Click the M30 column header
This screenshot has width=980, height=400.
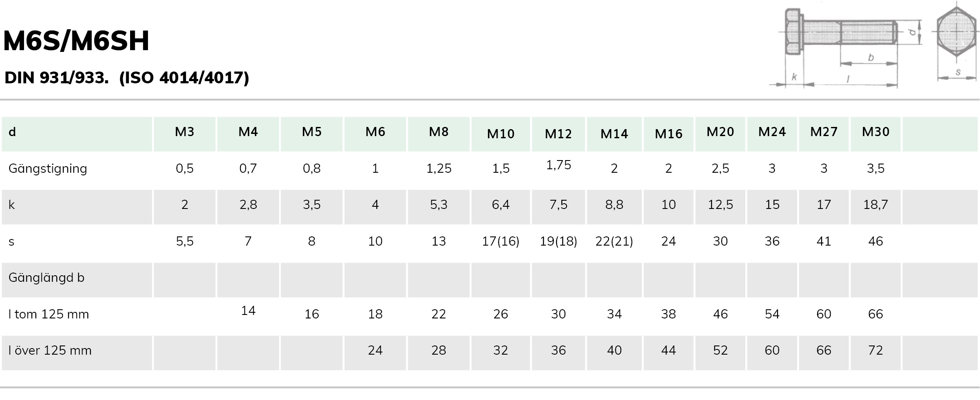pos(876,132)
